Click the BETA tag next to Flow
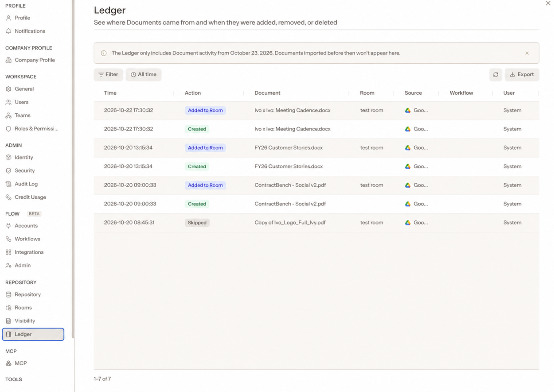The image size is (554, 392). pyautogui.click(x=34, y=214)
